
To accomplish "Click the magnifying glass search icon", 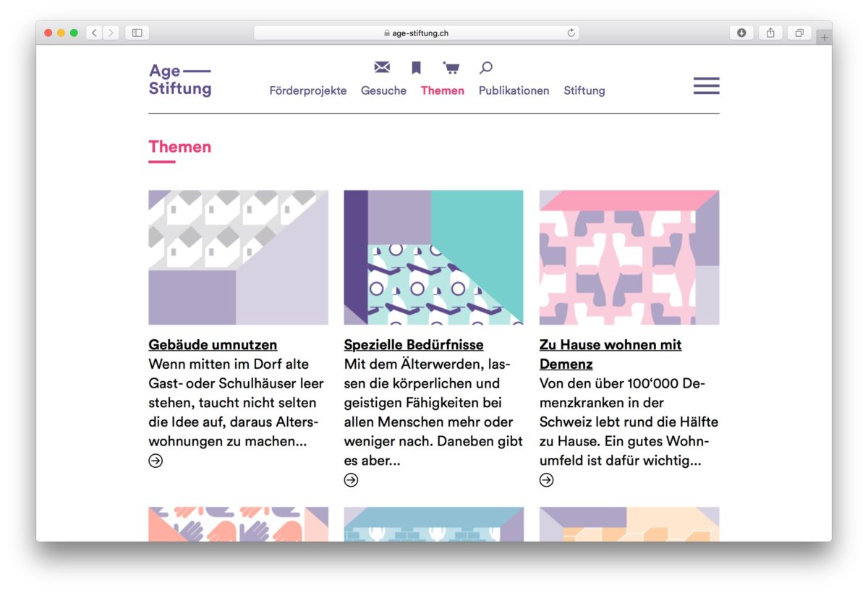I will pyautogui.click(x=486, y=68).
